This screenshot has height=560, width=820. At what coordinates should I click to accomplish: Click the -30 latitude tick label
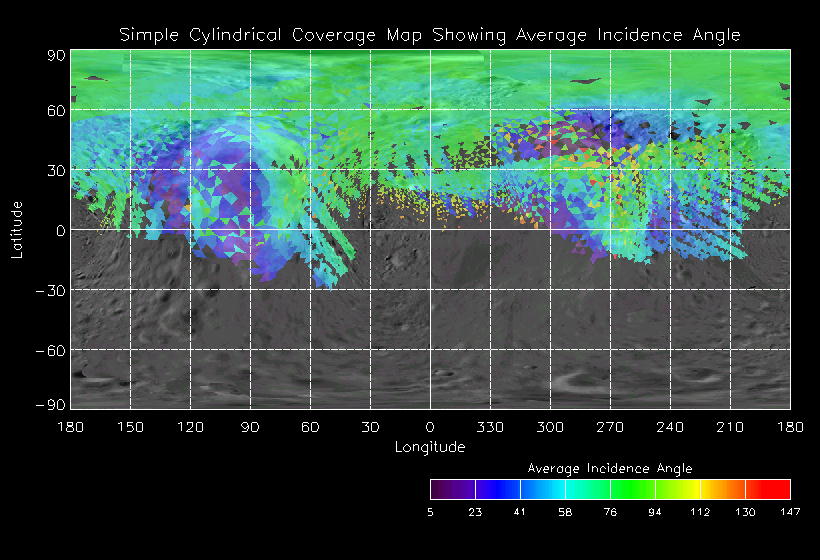coord(52,290)
